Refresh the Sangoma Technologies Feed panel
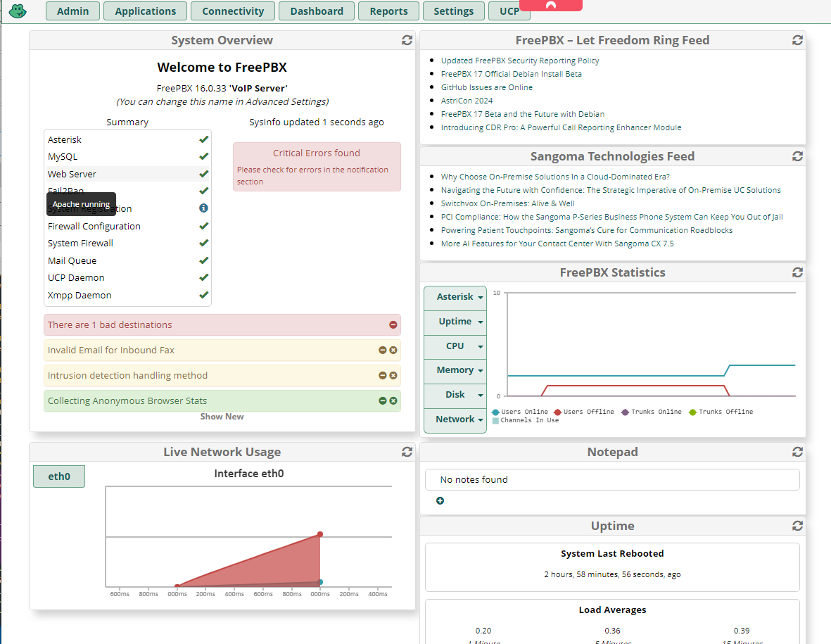Screen dimensions: 831x644 797,156
